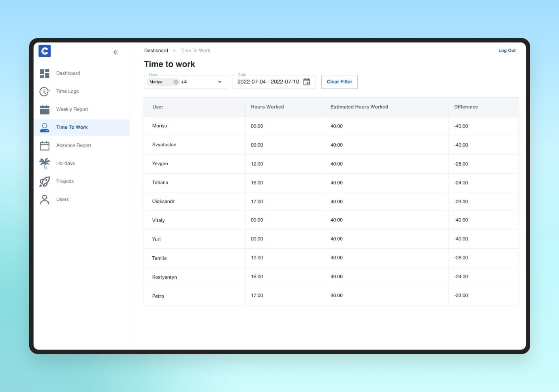Viewport: 559px width, 392px height.
Task: Click the blue C app logo
Action: click(x=45, y=51)
